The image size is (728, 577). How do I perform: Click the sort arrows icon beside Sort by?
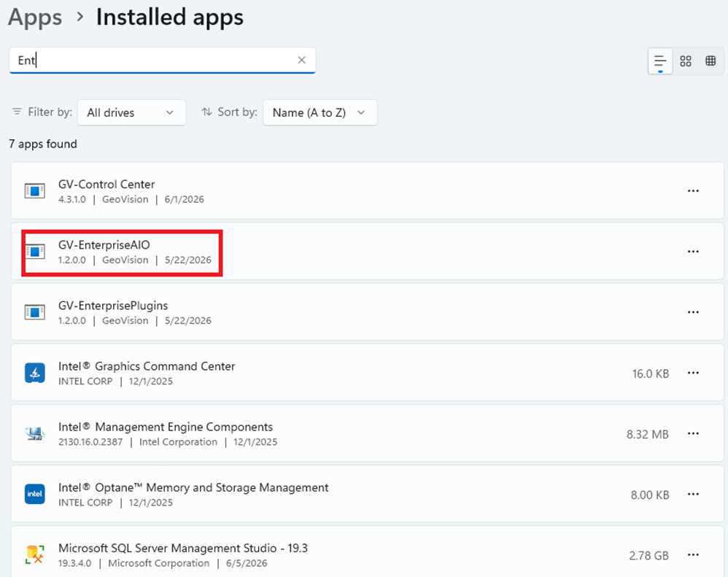tap(206, 112)
